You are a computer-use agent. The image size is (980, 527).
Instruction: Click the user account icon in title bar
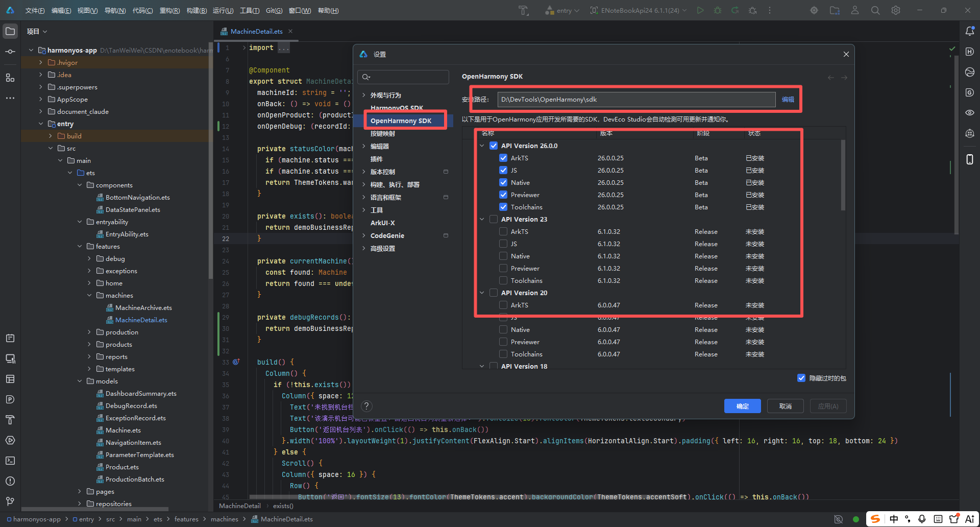(x=855, y=10)
